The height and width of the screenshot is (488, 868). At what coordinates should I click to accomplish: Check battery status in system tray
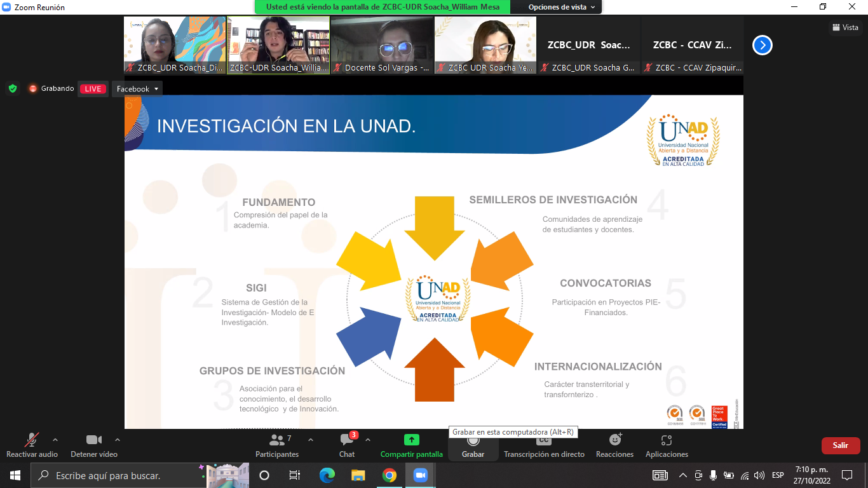point(729,475)
